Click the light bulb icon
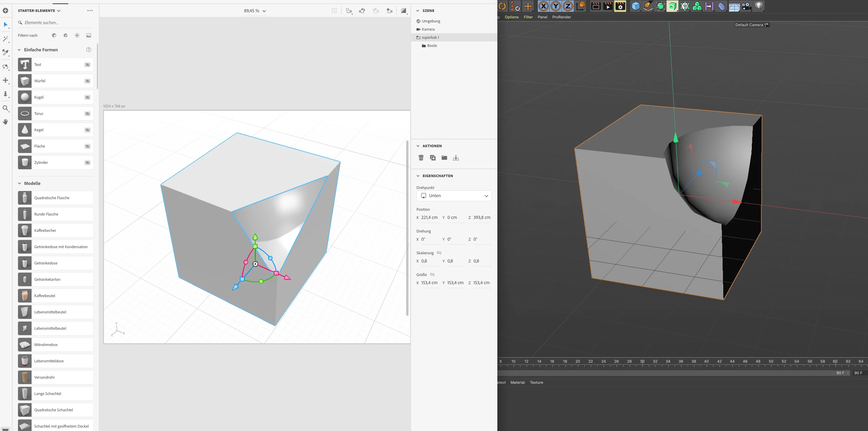The width and height of the screenshot is (868, 431). [759, 6]
